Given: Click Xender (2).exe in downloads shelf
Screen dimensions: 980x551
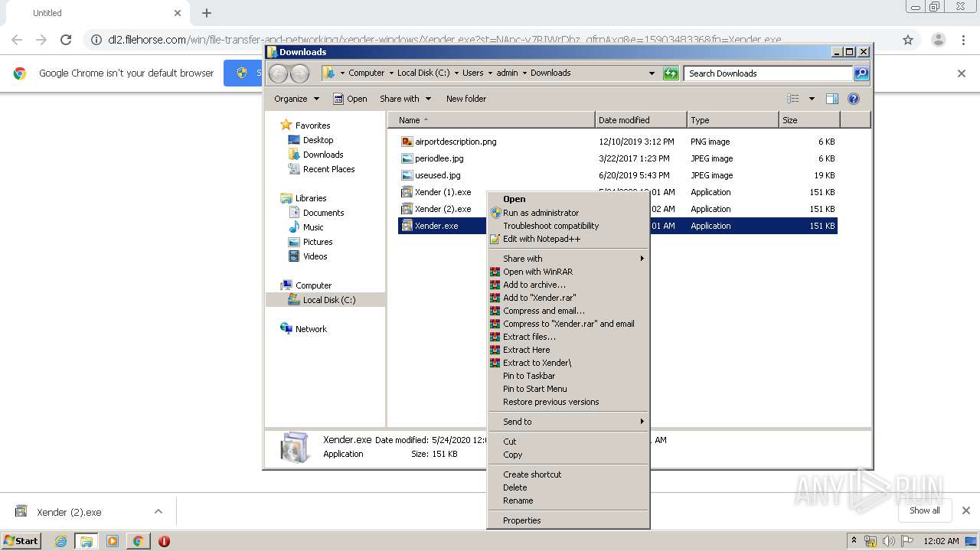Looking at the screenshot, I should click(x=69, y=512).
